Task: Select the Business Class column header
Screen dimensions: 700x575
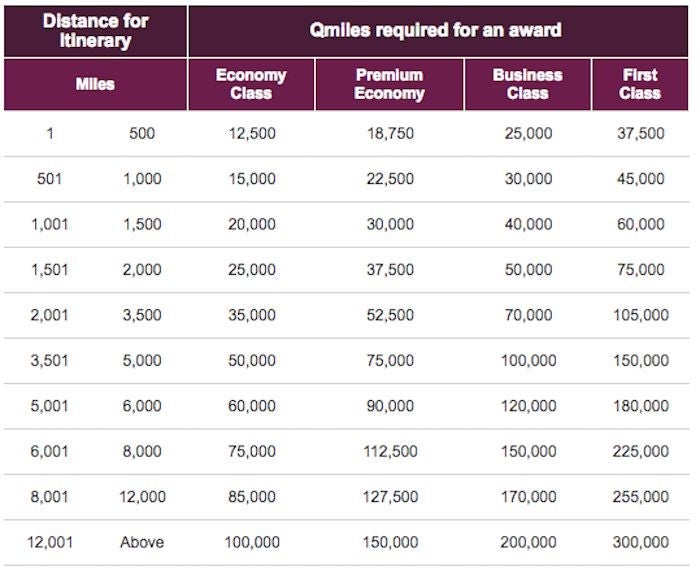Action: (x=528, y=84)
